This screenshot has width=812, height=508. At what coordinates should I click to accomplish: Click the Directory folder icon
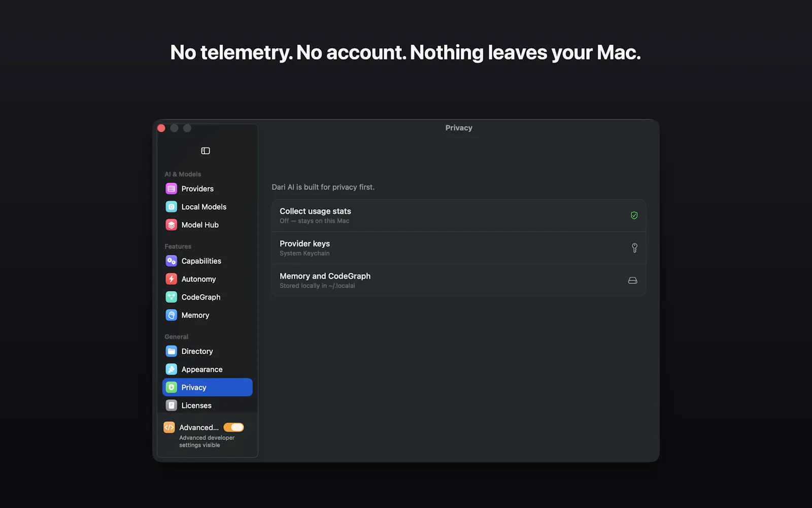172,352
